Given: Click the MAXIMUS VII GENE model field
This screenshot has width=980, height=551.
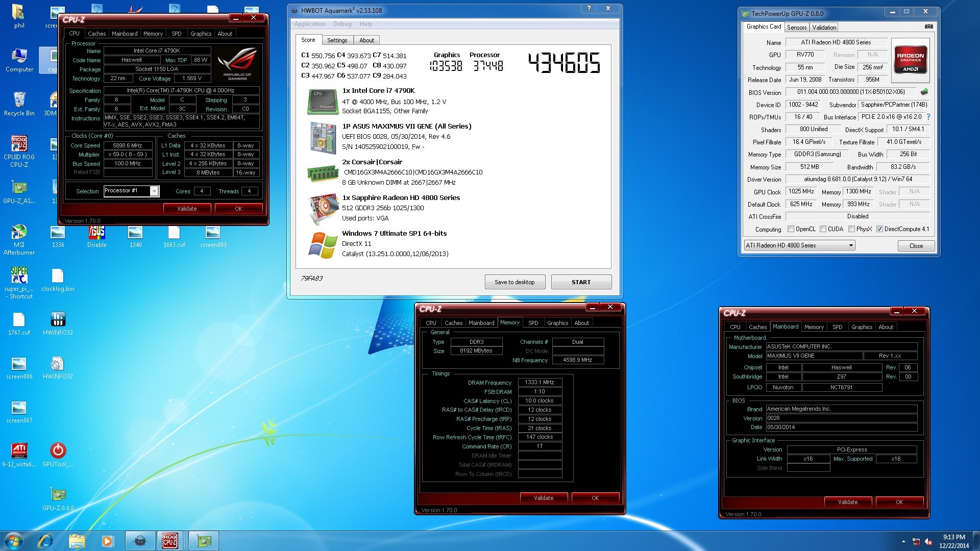Looking at the screenshot, I should point(814,356).
